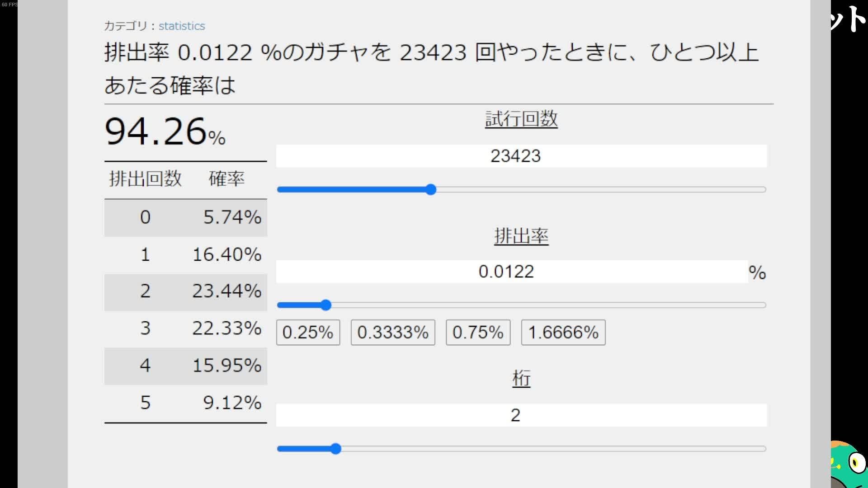Click the 桁 heading

click(521, 378)
